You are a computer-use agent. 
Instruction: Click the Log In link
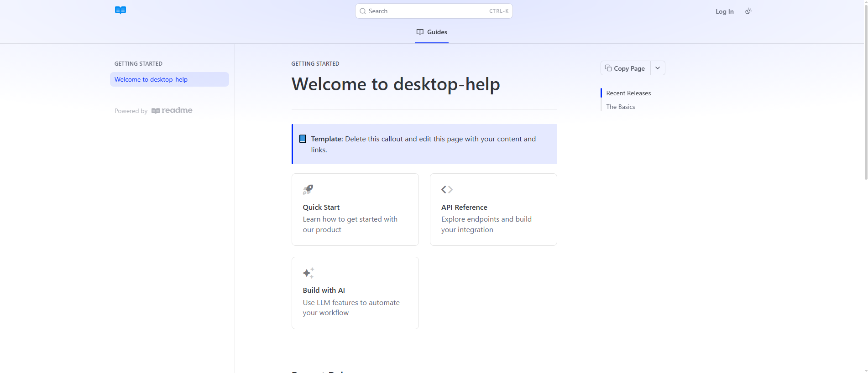point(724,11)
